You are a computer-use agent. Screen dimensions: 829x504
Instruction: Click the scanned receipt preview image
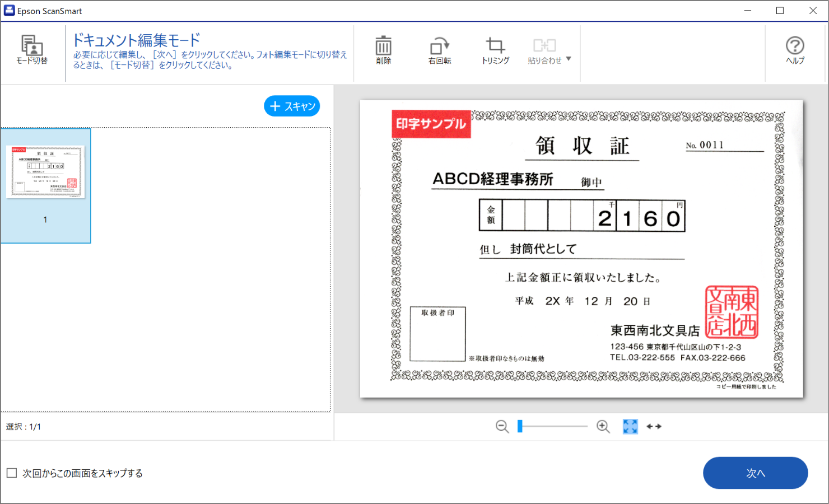581,249
